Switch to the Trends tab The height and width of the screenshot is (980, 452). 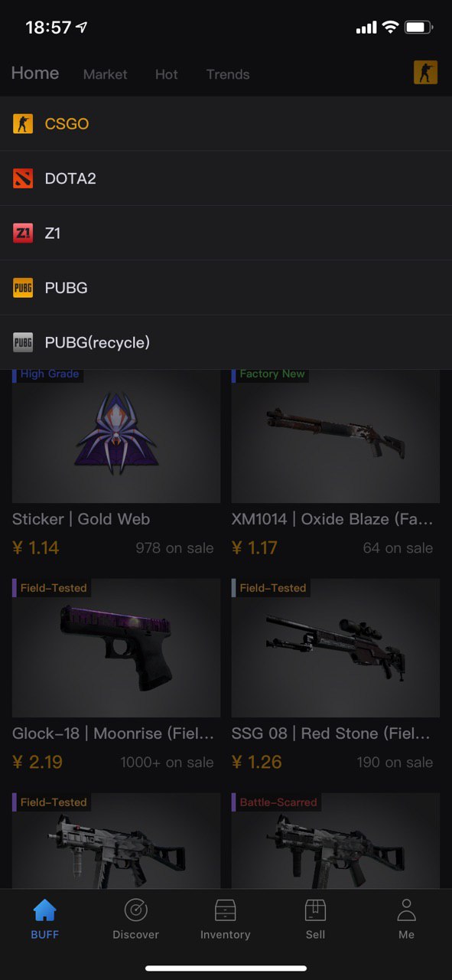(228, 74)
